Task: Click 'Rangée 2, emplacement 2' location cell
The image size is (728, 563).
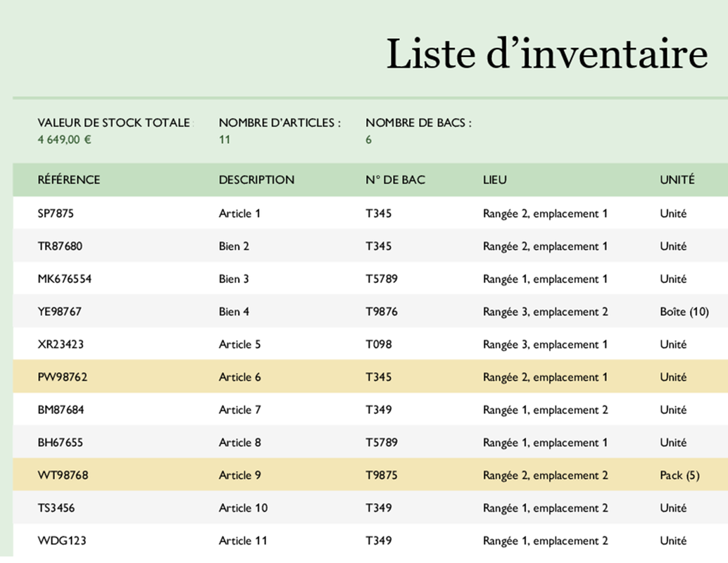Action: [546, 475]
